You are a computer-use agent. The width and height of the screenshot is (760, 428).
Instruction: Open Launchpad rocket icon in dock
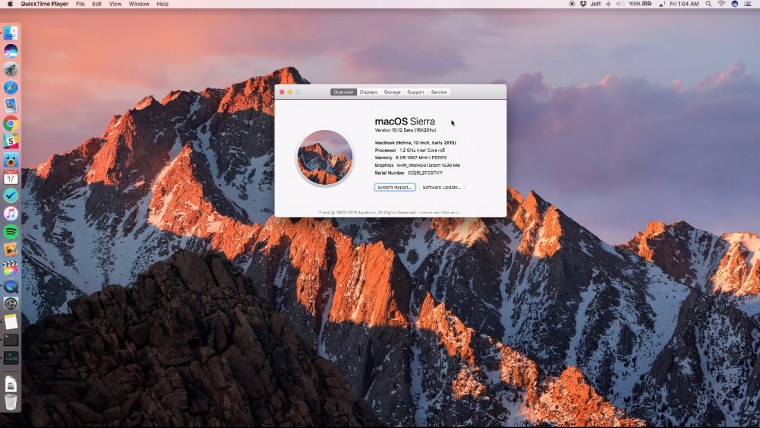coord(11,69)
